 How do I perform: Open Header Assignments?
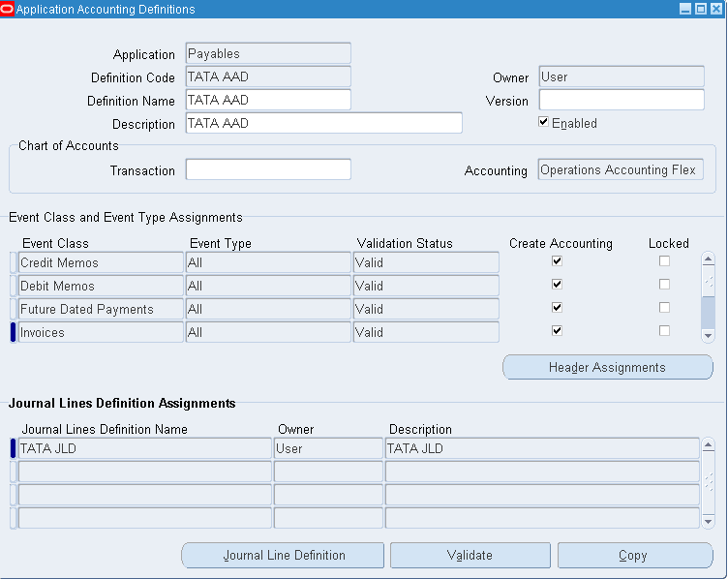(607, 368)
